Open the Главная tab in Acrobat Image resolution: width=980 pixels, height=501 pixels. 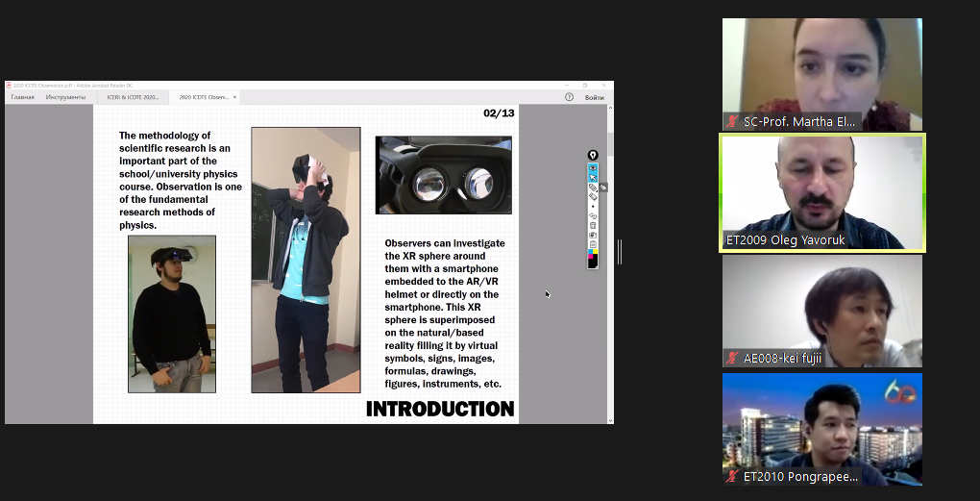pyautogui.click(x=22, y=97)
